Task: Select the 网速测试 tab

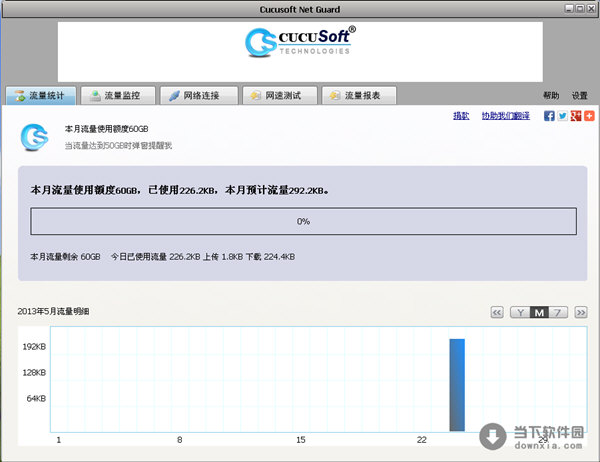Action: pos(280,95)
